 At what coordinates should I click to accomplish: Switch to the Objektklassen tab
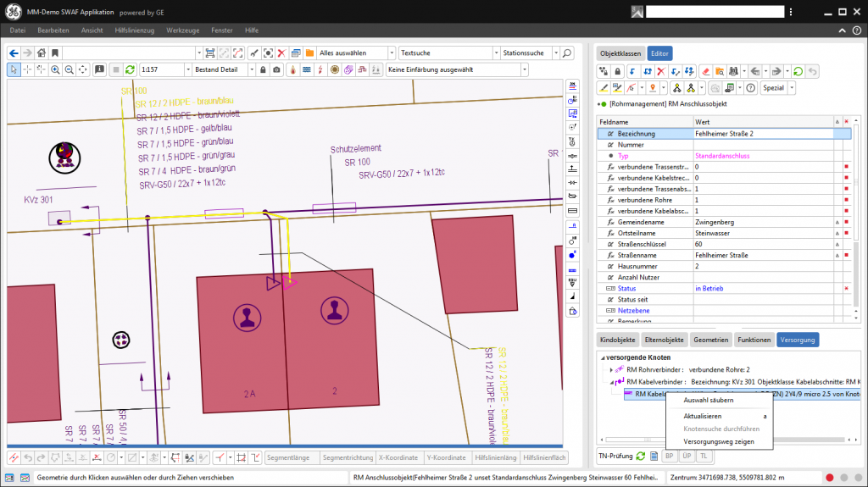pyautogui.click(x=620, y=53)
